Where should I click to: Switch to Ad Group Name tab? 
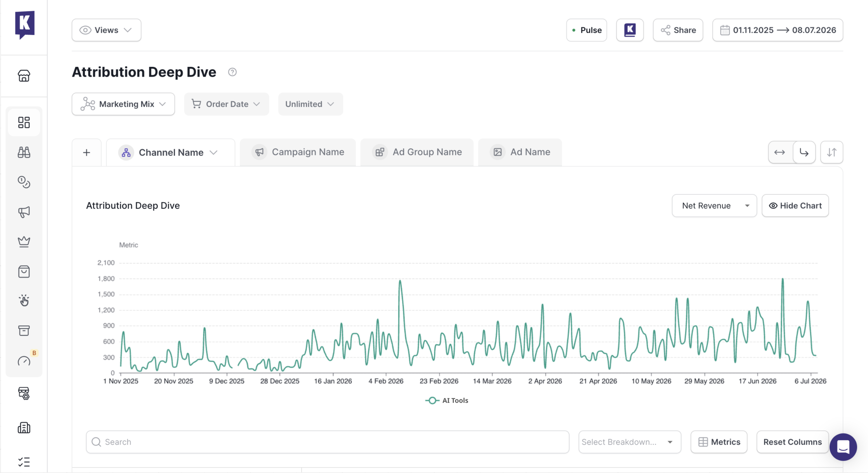(417, 152)
